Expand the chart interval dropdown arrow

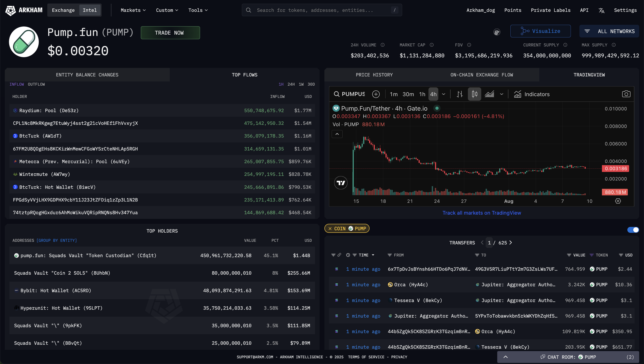click(444, 94)
